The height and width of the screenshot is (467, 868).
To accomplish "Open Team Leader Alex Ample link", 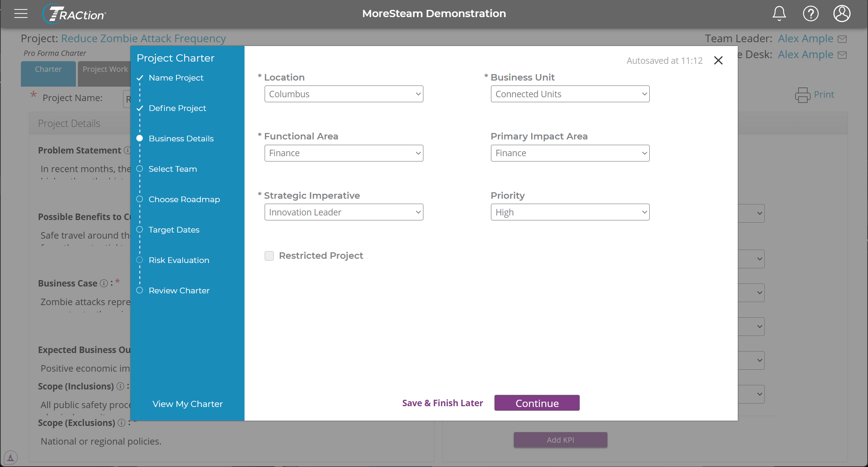I will [806, 38].
